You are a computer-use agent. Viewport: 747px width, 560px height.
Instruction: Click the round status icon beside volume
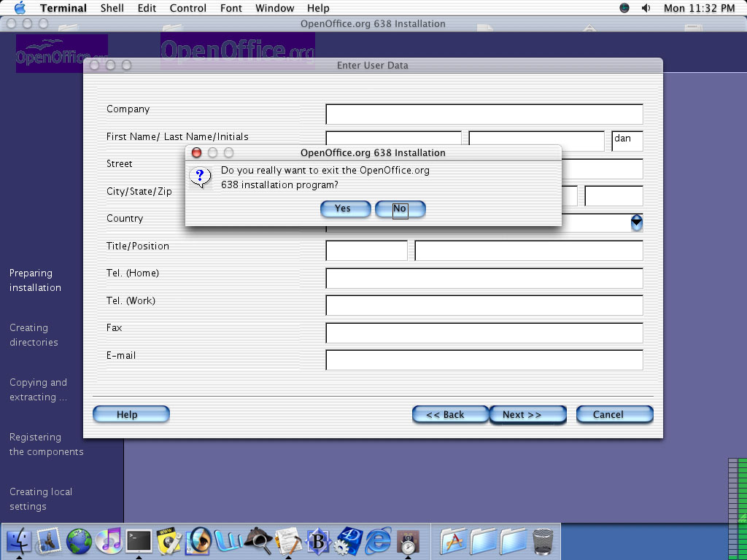[x=624, y=7]
